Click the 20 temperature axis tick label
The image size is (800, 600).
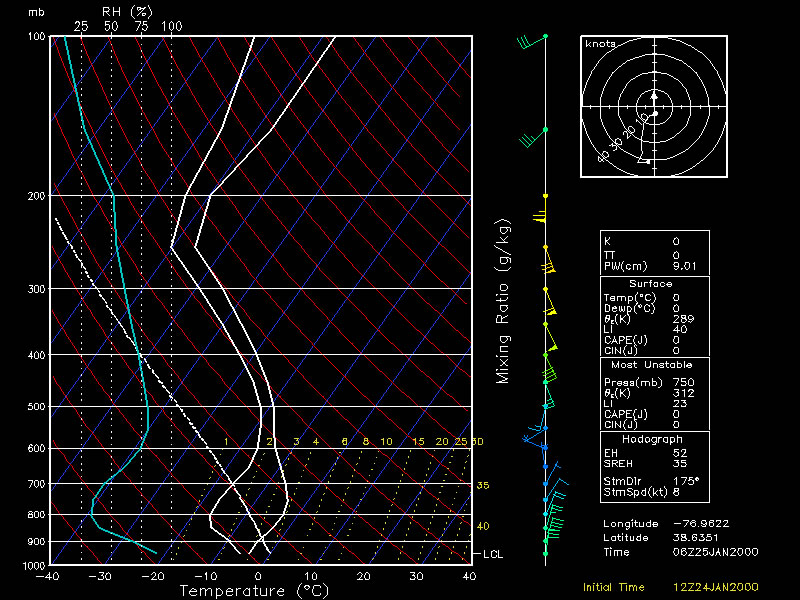coord(363,577)
